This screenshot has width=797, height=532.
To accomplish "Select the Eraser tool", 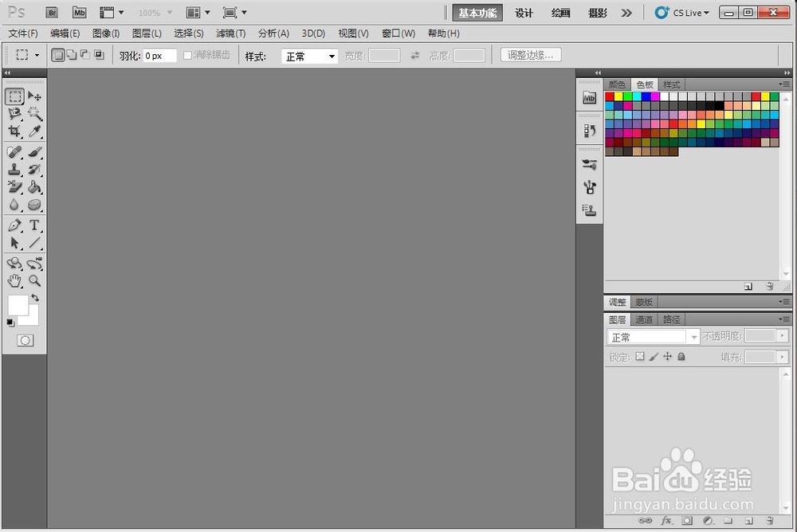I will 14,187.
